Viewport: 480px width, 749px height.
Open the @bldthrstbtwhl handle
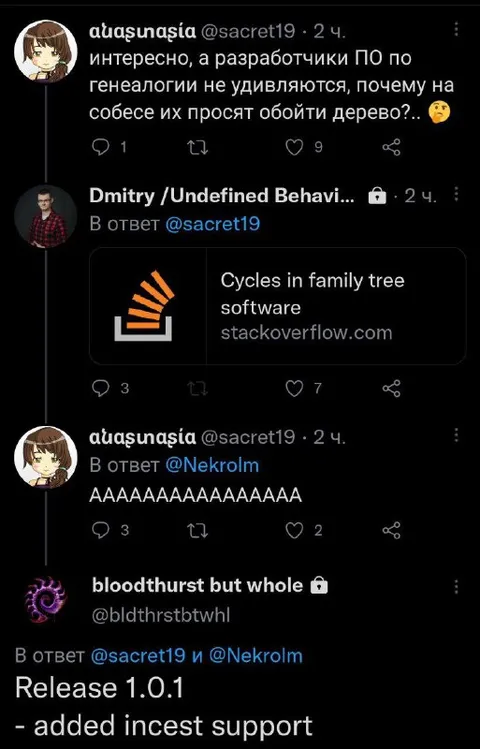pos(161,615)
